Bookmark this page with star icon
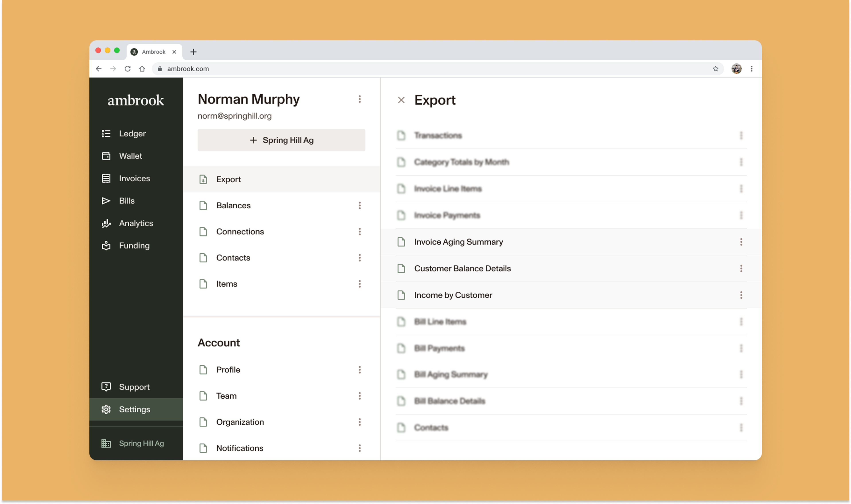 [715, 69]
